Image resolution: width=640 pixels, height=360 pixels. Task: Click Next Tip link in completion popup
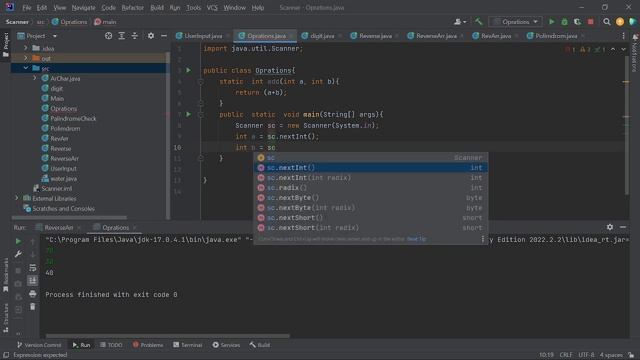[416, 239]
